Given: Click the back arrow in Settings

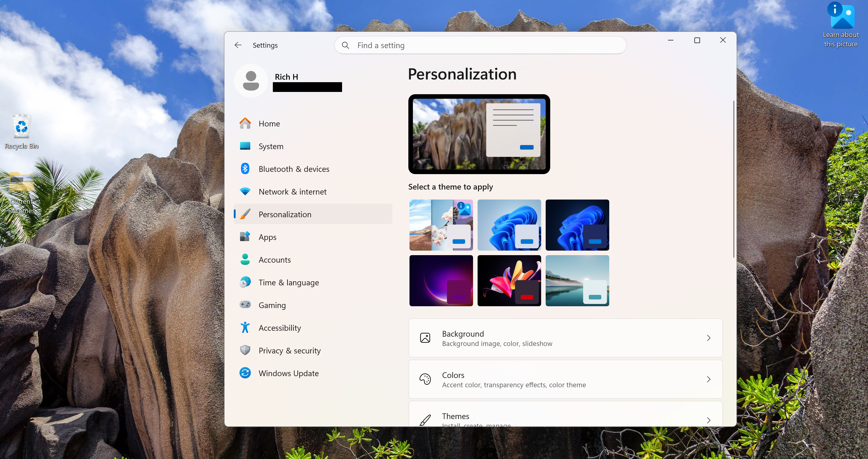Looking at the screenshot, I should tap(238, 45).
